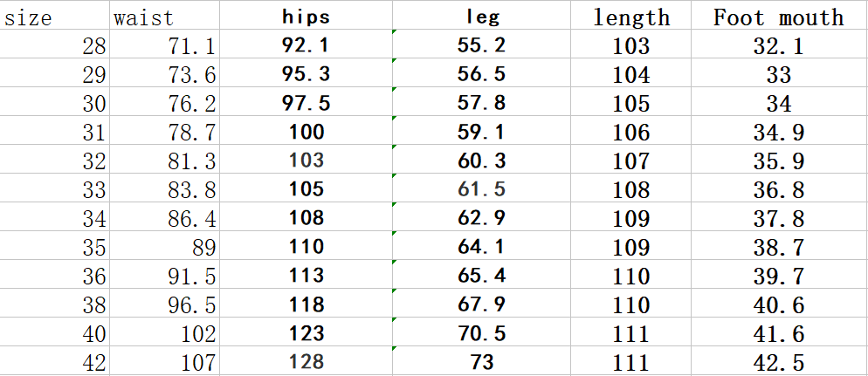Image resolution: width=868 pixels, height=376 pixels.
Task: Select the leg value 59.1
Action: click(481, 133)
